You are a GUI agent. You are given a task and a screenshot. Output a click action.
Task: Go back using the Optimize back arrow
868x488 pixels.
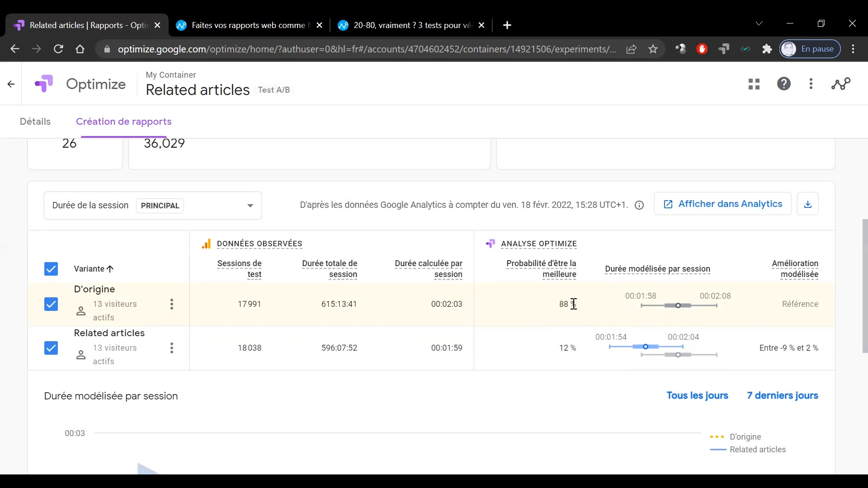click(x=11, y=84)
